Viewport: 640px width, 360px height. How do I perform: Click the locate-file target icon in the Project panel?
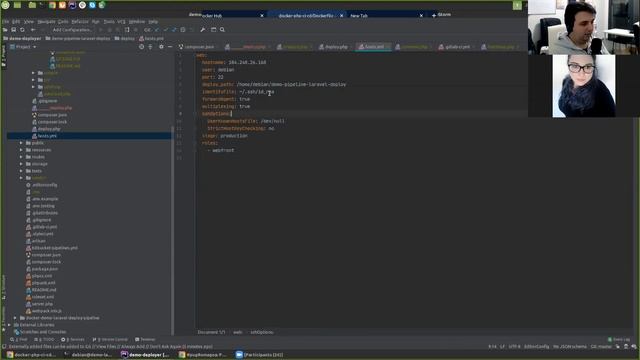pos(141,47)
